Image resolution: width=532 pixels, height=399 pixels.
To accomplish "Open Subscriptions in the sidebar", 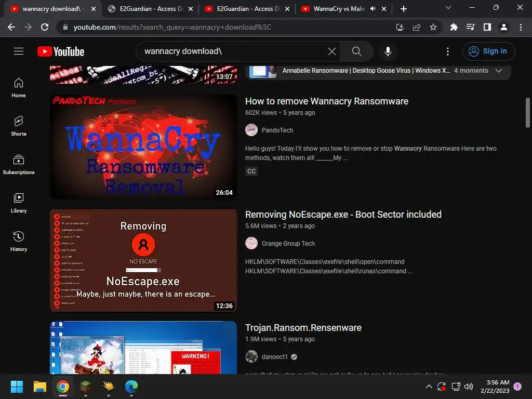I will coord(19,165).
